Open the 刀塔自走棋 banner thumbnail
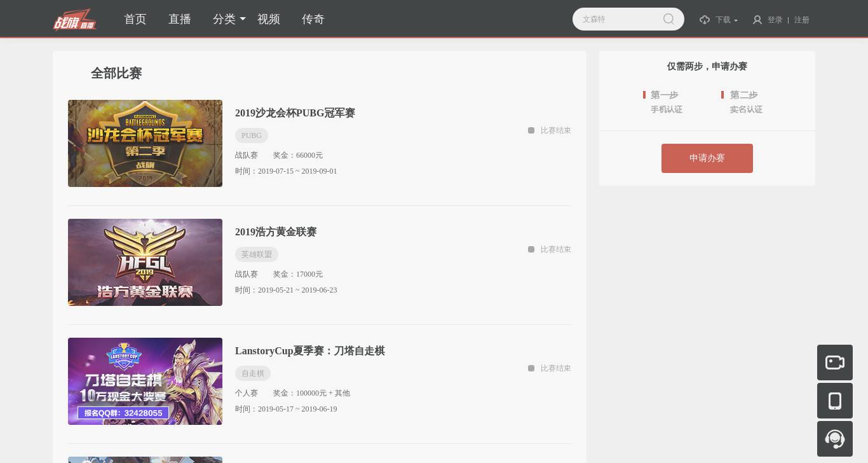The height and width of the screenshot is (463, 868). pyautogui.click(x=145, y=381)
